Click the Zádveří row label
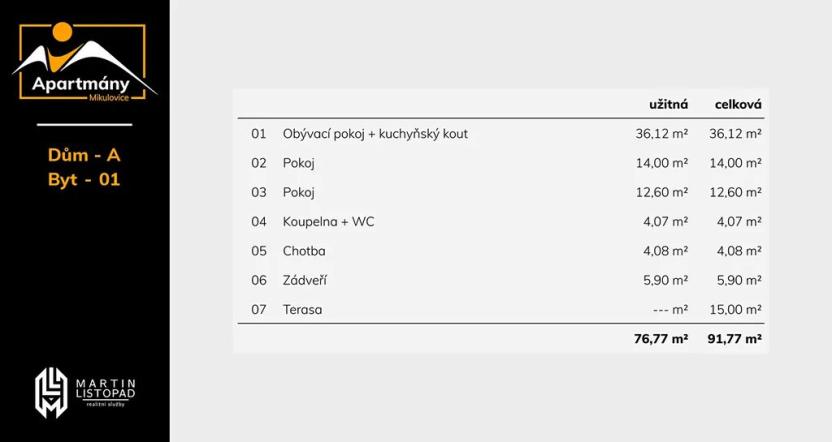832x442 pixels. click(x=304, y=280)
